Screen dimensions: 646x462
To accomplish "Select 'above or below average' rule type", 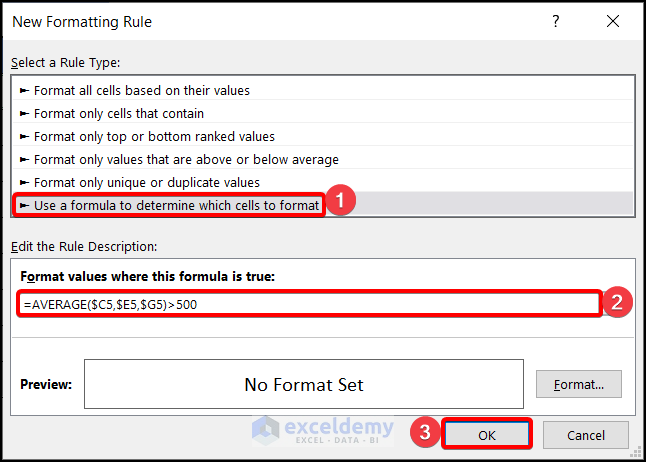I will tap(186, 159).
